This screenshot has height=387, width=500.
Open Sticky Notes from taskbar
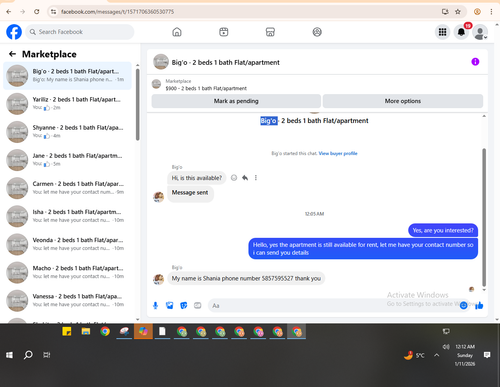coord(67,331)
